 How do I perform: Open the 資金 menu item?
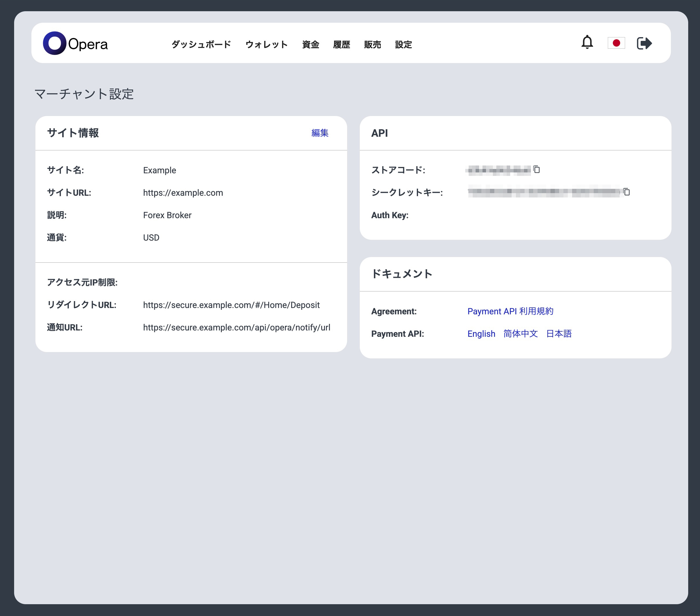(310, 45)
